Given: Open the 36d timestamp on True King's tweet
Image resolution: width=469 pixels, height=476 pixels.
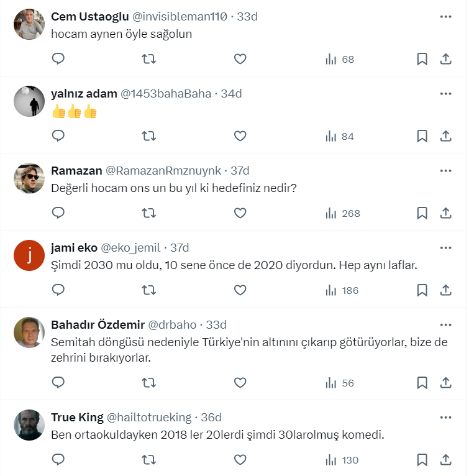Looking at the screenshot, I should click(x=211, y=418).
